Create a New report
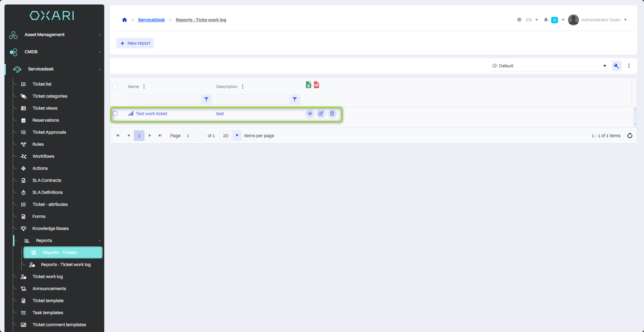The width and height of the screenshot is (644, 332). 135,43
